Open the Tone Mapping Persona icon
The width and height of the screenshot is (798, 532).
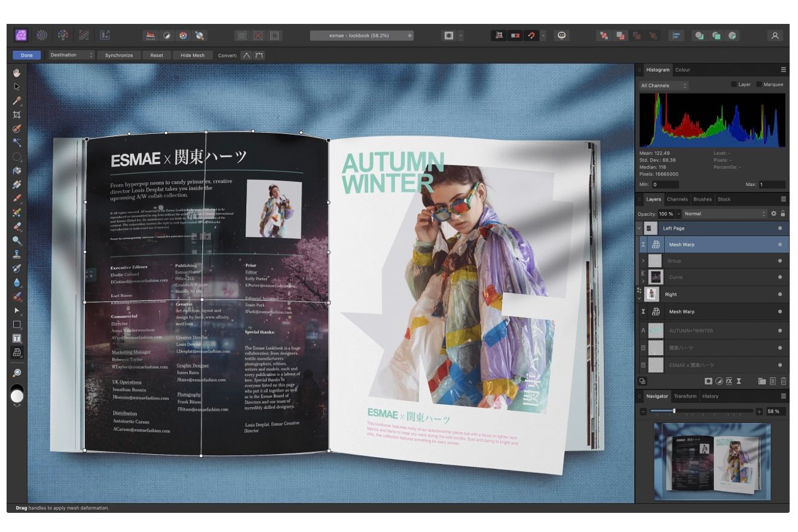tap(84, 35)
